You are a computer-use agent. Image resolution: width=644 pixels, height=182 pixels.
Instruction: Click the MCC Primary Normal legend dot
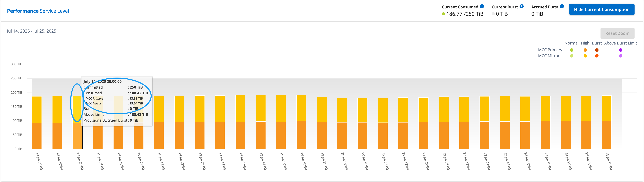[x=572, y=50]
